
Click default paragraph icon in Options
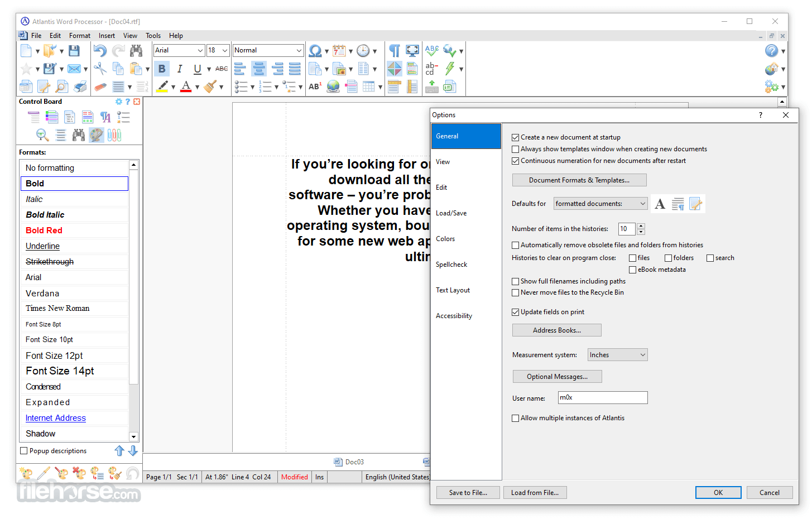pyautogui.click(x=678, y=204)
